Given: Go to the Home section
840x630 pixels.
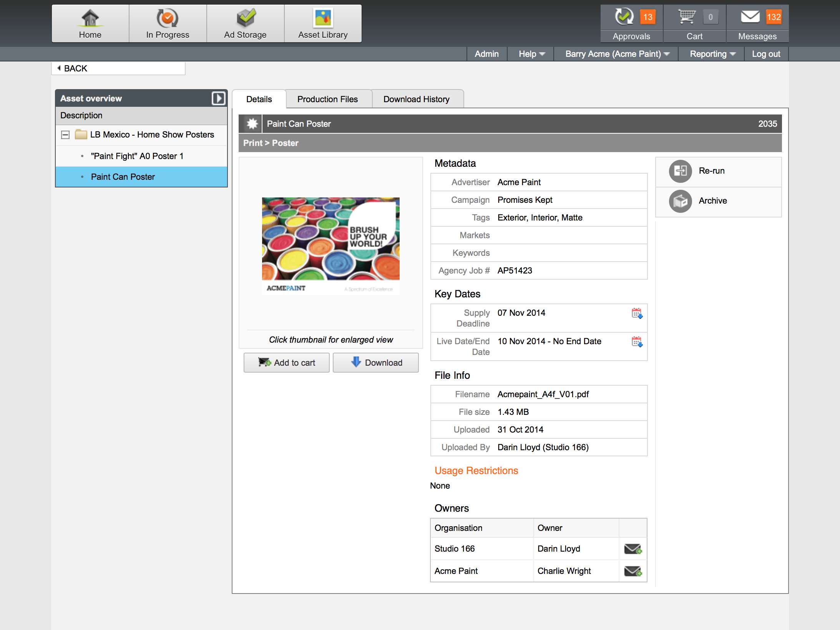Looking at the screenshot, I should (x=90, y=24).
